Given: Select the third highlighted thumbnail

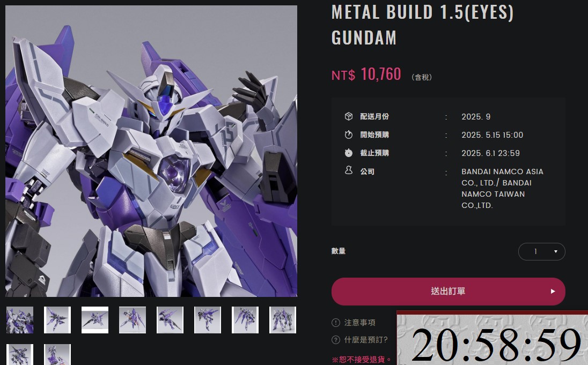Looking at the screenshot, I should (95, 320).
